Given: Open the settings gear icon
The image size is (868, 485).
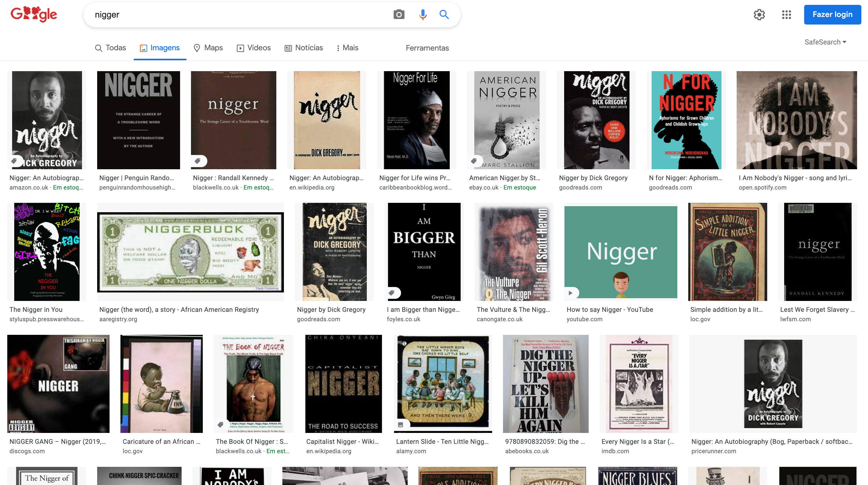Looking at the screenshot, I should (x=759, y=15).
